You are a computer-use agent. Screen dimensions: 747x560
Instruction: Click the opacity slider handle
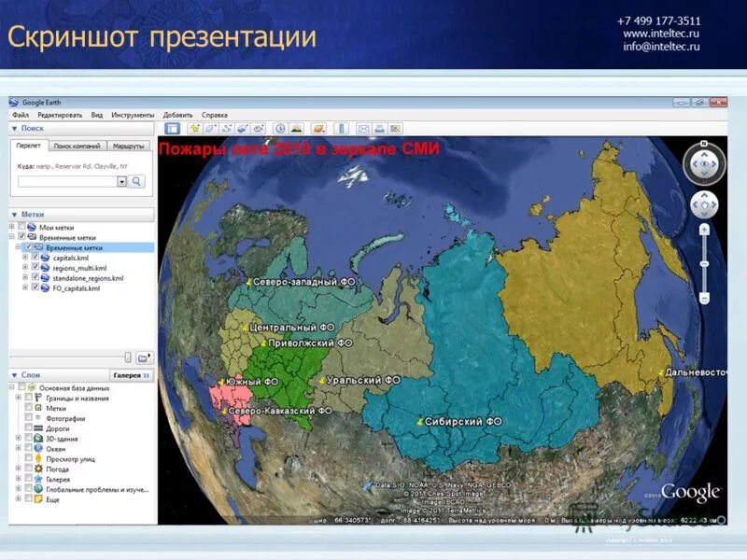coord(128,357)
